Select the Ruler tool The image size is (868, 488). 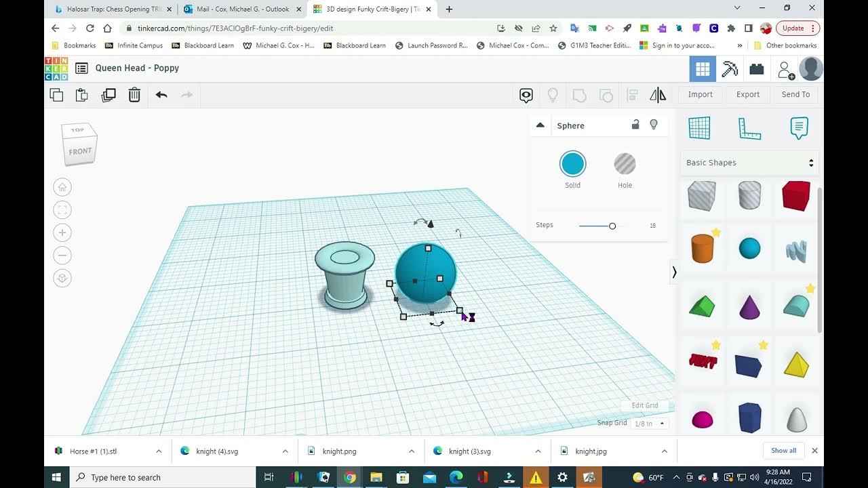point(749,128)
